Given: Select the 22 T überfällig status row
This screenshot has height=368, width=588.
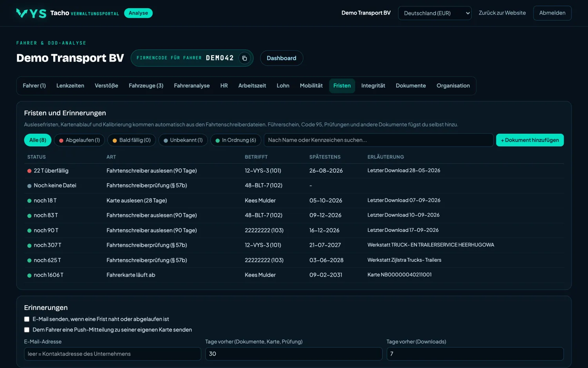Looking at the screenshot, I should pos(294,171).
